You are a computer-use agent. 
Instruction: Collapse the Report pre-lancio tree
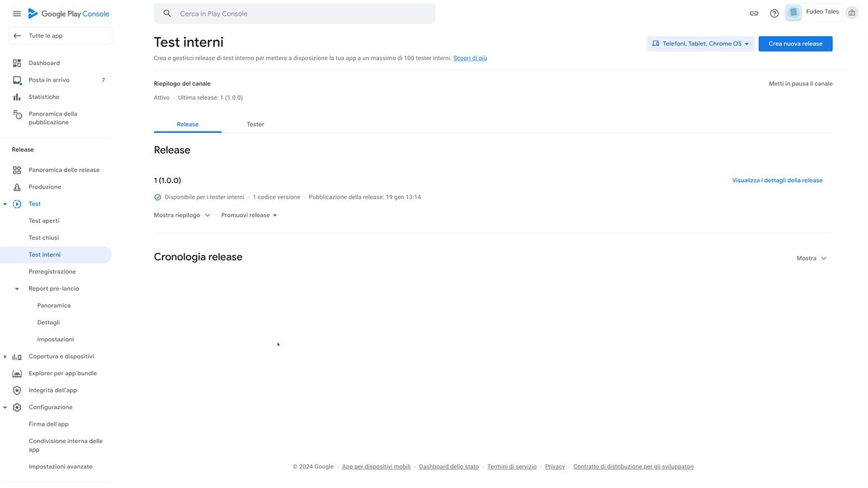click(x=17, y=289)
